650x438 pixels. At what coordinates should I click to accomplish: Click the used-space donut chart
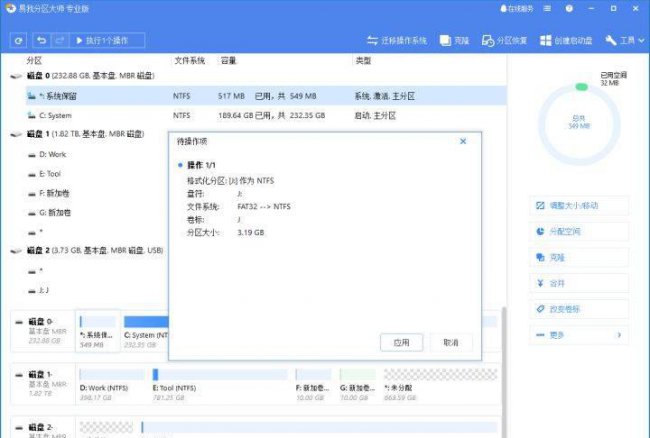tap(579, 123)
